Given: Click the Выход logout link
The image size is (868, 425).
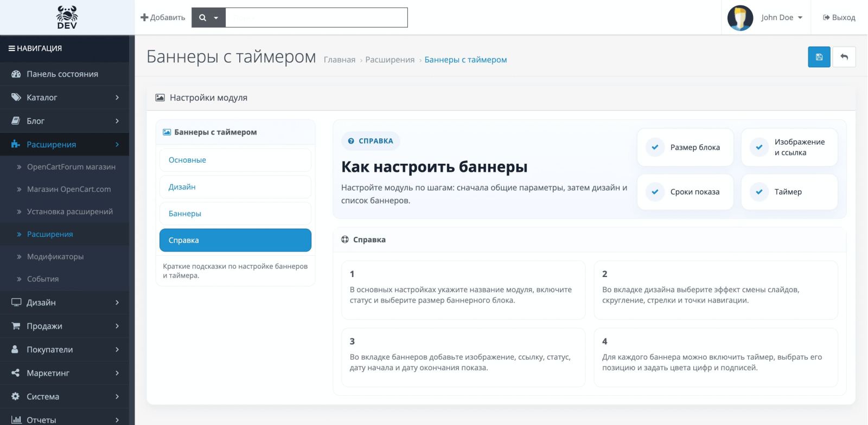Looking at the screenshot, I should [x=839, y=17].
